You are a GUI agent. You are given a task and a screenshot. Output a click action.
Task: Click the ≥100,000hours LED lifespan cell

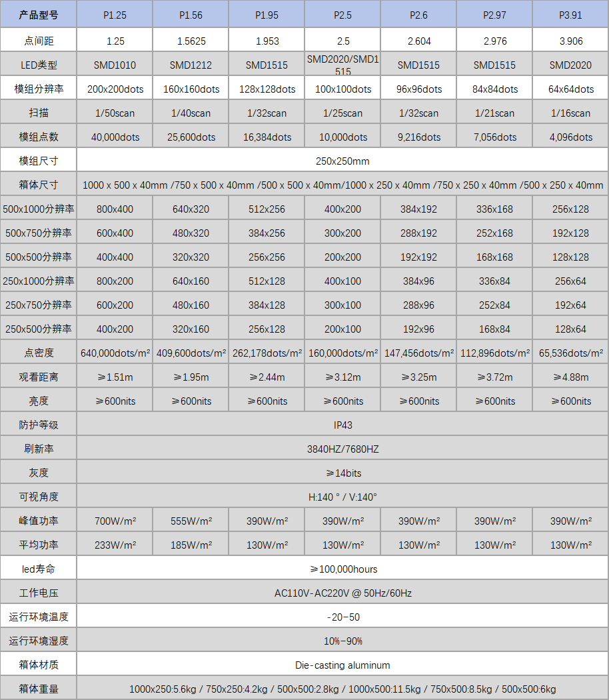(342, 569)
